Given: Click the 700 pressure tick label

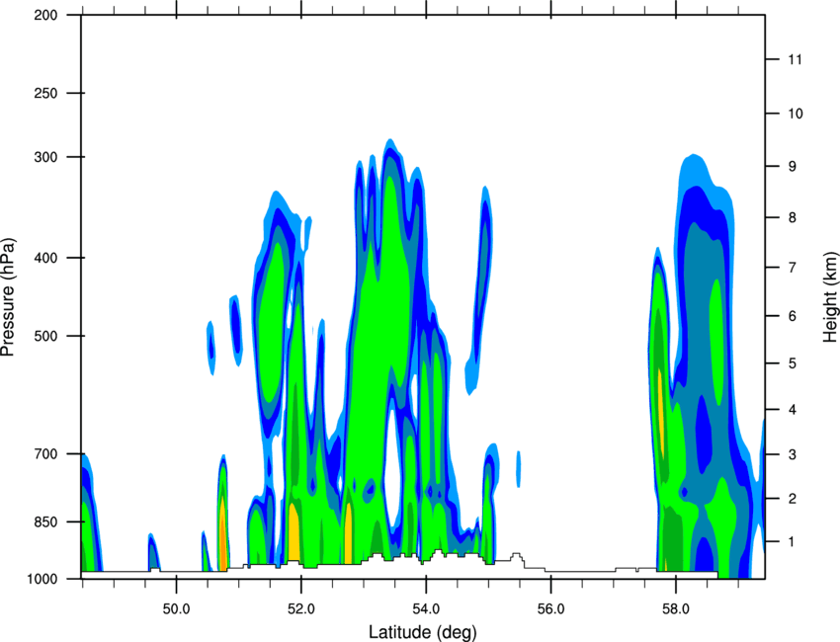Looking at the screenshot, I should coord(45,453).
